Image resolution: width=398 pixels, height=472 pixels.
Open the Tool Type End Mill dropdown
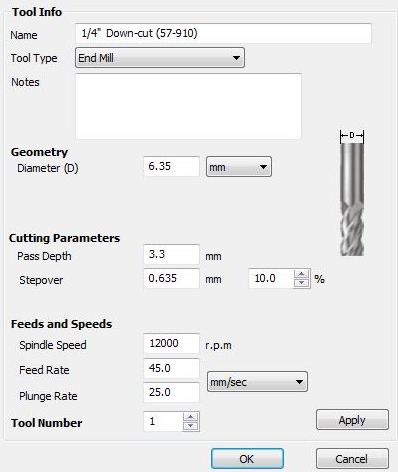[x=160, y=58]
